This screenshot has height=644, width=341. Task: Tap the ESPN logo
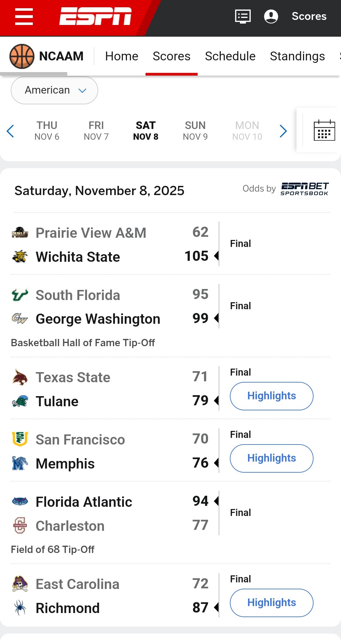click(x=95, y=16)
